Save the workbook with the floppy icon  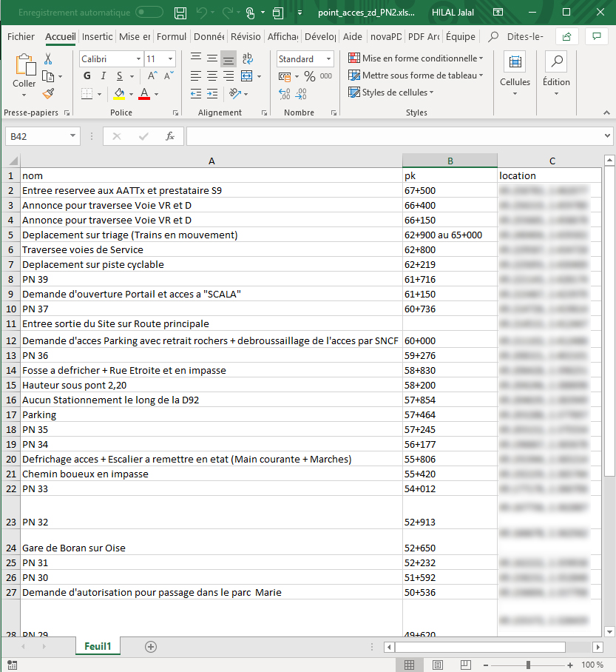(180, 13)
